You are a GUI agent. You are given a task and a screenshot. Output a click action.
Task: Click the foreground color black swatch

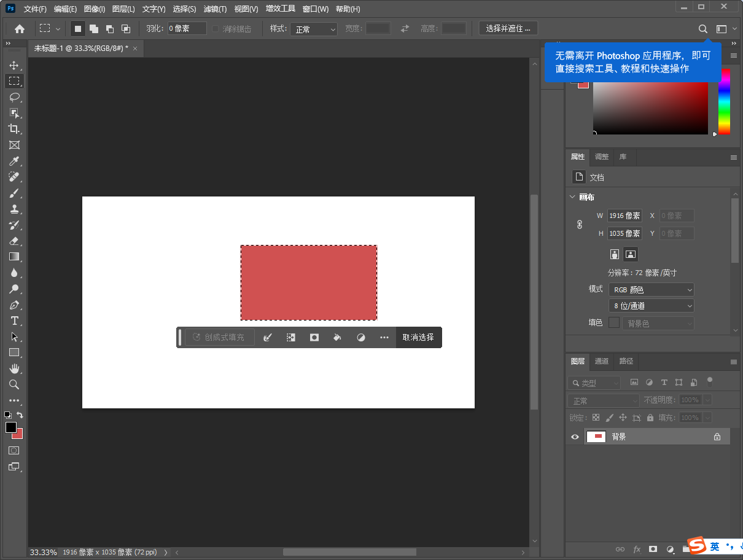click(10, 427)
